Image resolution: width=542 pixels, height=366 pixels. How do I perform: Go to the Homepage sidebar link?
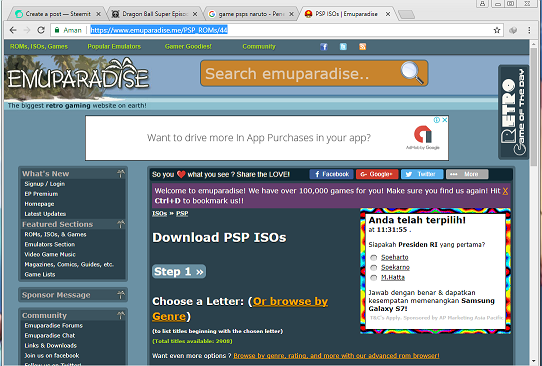point(39,204)
